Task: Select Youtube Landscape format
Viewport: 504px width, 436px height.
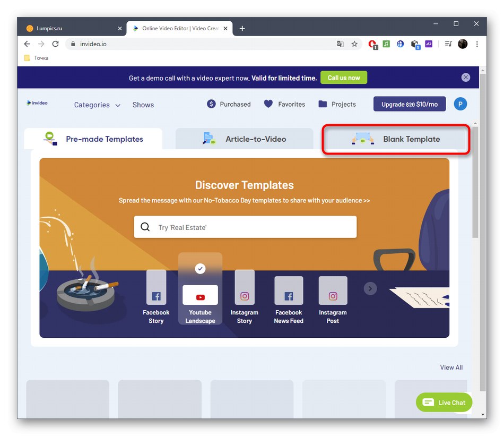Action: click(x=200, y=288)
